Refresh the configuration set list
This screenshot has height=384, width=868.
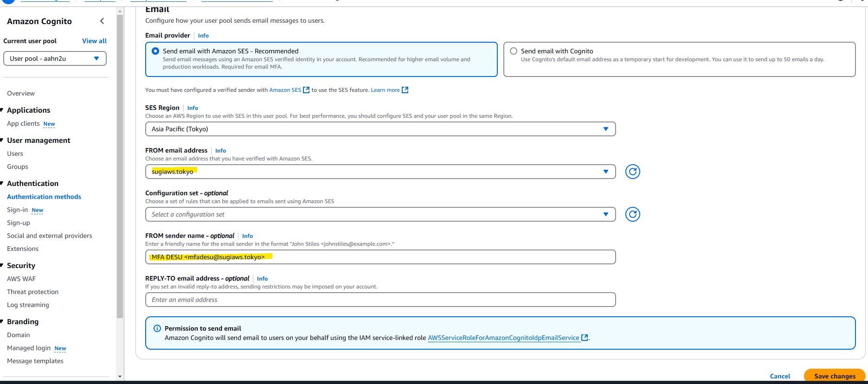pyautogui.click(x=632, y=214)
